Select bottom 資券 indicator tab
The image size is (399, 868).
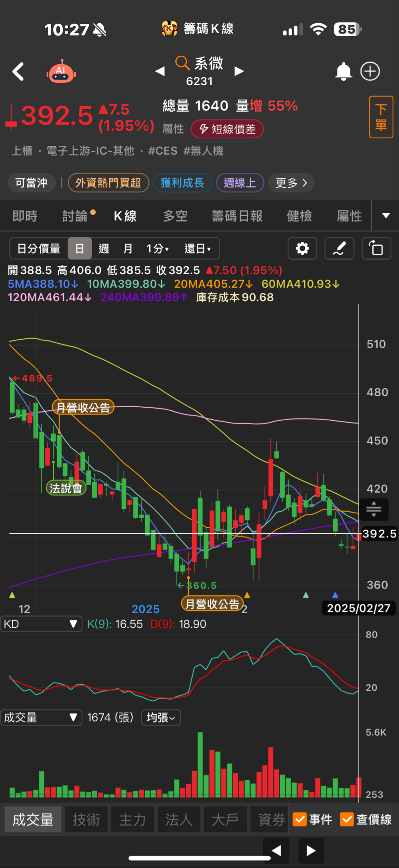coord(269,819)
